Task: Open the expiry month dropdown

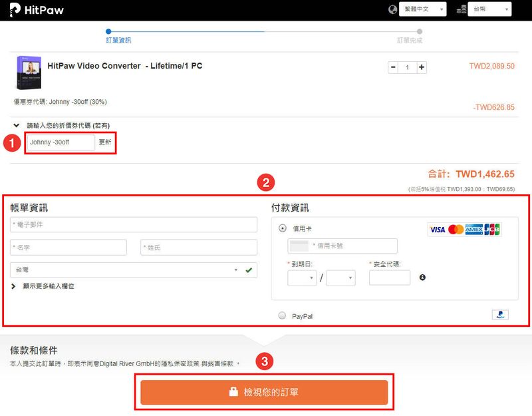Action: [302, 278]
